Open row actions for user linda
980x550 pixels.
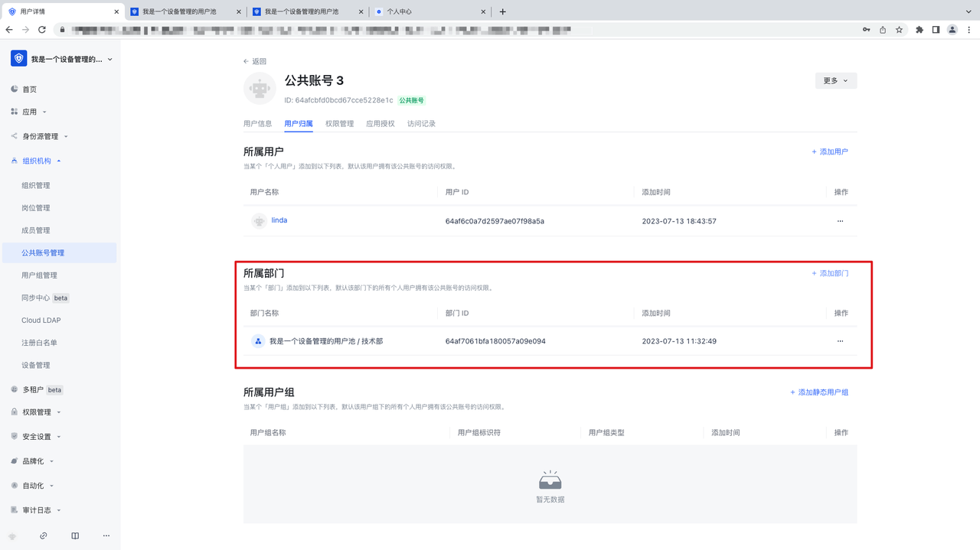pos(840,221)
